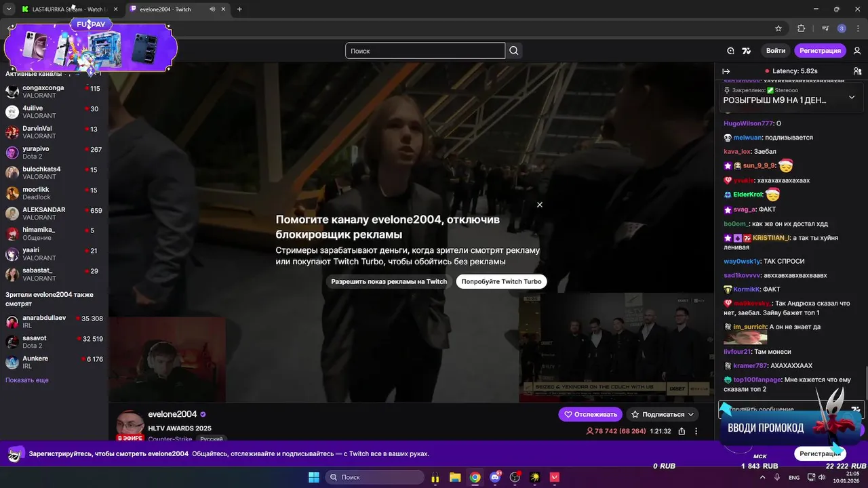
Task: Click the share stream icon
Action: click(682, 431)
